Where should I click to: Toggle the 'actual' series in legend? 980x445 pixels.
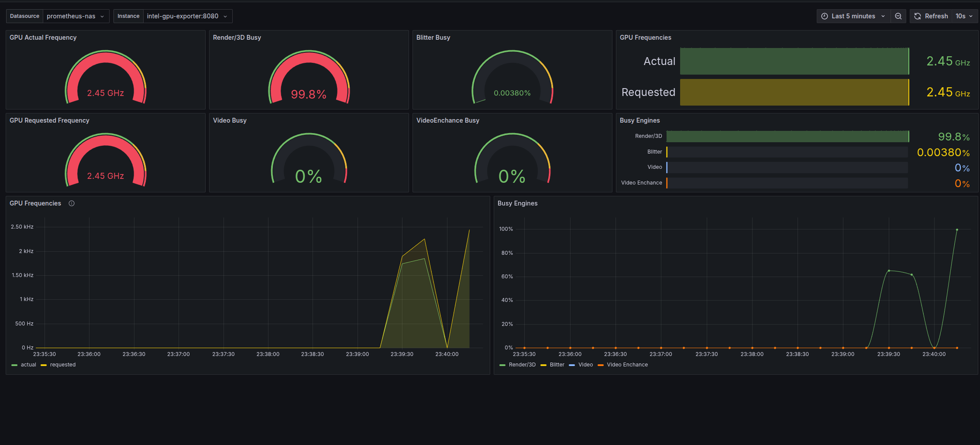coord(24,365)
